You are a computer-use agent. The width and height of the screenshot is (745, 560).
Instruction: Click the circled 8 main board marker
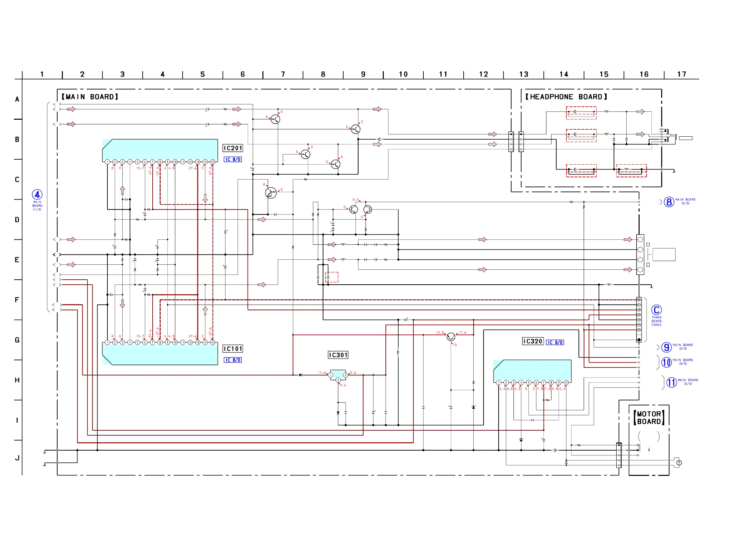[669, 202]
